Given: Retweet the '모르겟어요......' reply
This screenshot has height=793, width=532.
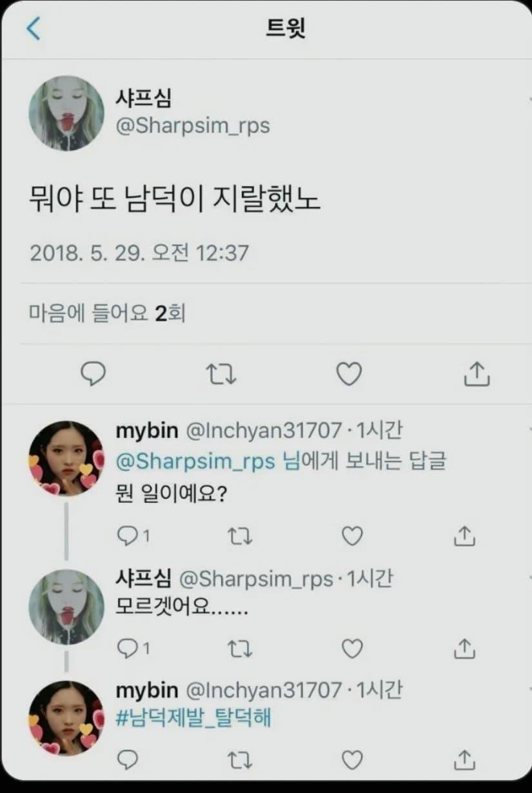Looking at the screenshot, I should (241, 649).
